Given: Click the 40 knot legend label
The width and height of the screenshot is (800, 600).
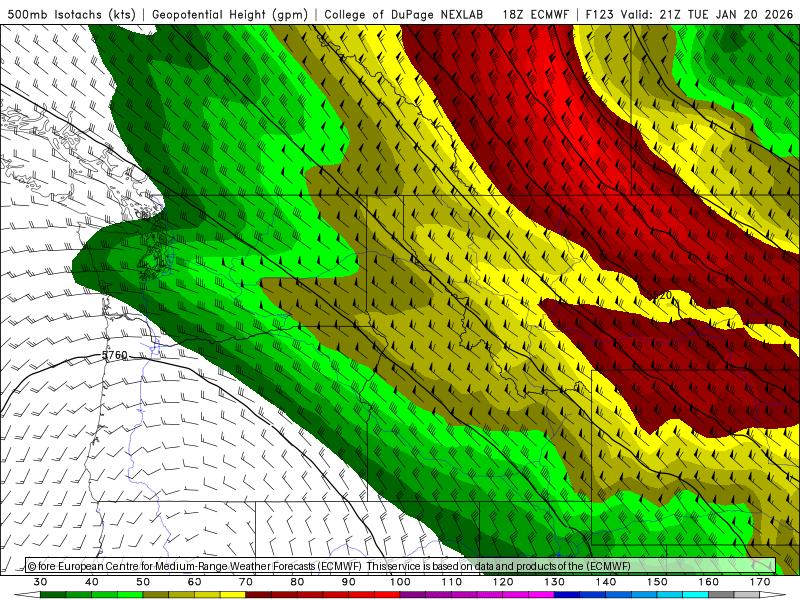Looking at the screenshot, I should [92, 582].
